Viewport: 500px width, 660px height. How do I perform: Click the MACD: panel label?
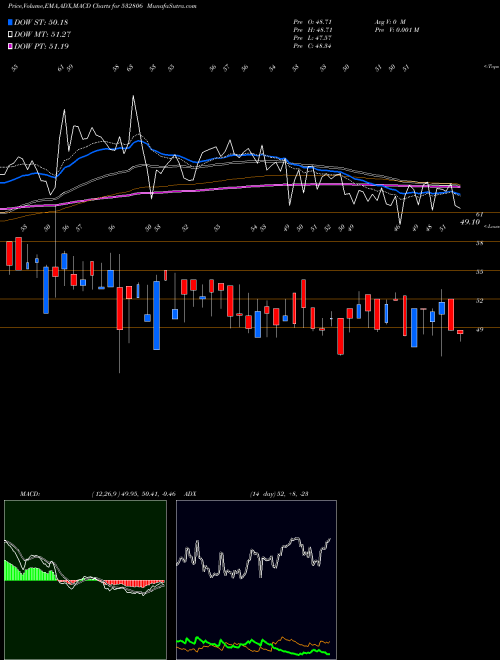[30, 494]
